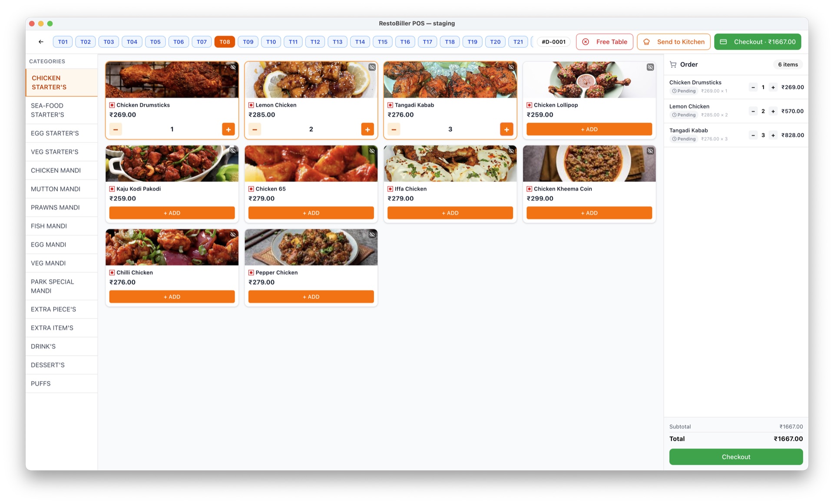Click top Checkout ₹1667.00 button
This screenshot has height=504, width=834.
coord(758,42)
